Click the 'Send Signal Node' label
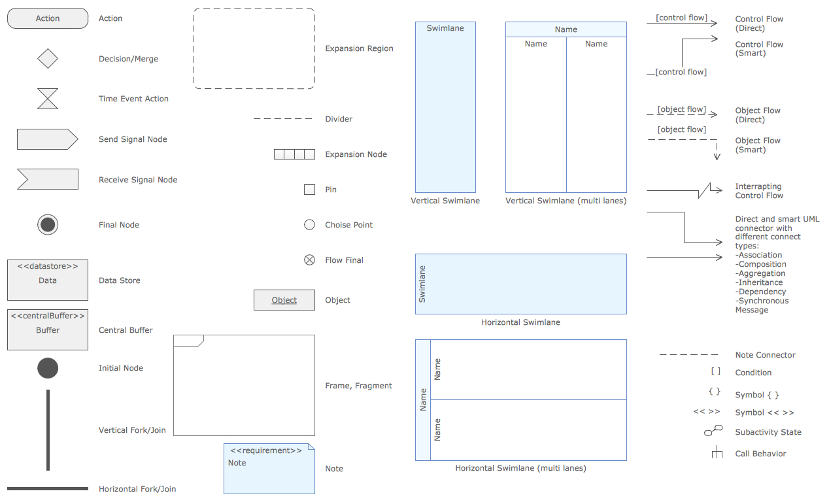The width and height of the screenshot is (829, 504). click(133, 139)
